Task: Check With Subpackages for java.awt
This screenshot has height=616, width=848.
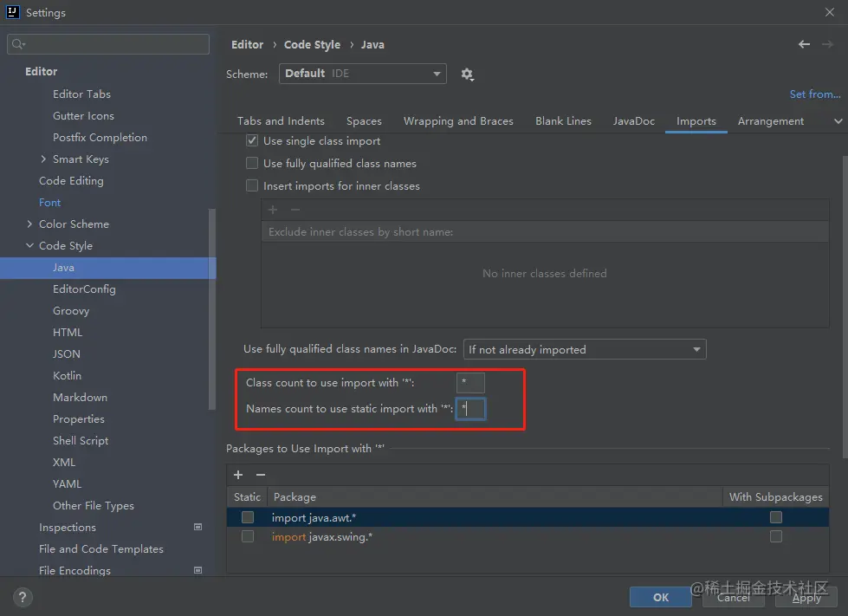Action: [776, 517]
